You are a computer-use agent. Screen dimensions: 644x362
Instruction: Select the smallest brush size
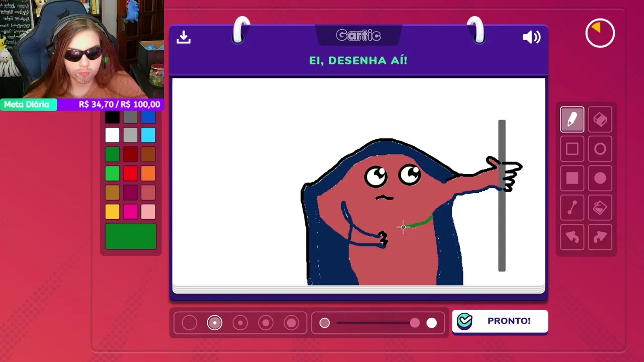tap(189, 323)
